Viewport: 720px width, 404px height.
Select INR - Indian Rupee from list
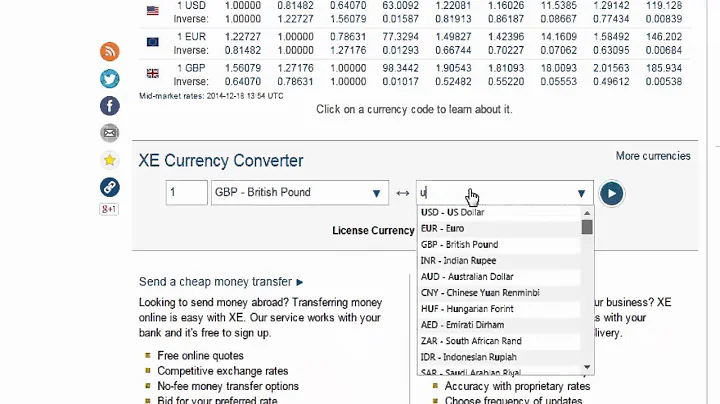[x=499, y=261]
